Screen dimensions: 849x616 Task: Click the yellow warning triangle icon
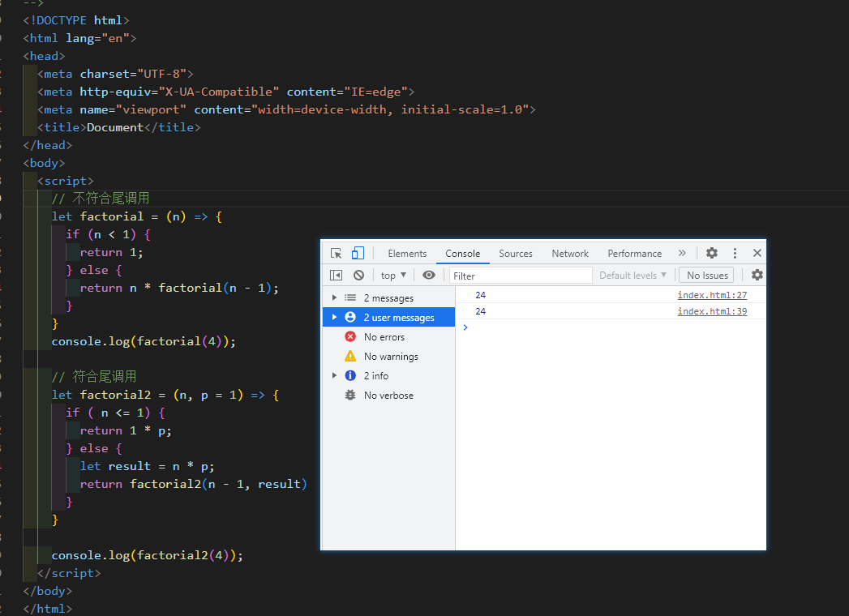coord(350,356)
